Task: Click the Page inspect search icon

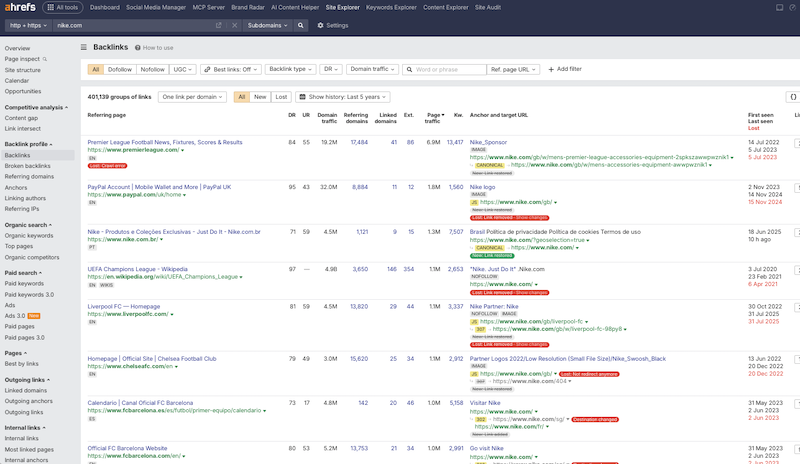Action: (x=44, y=59)
